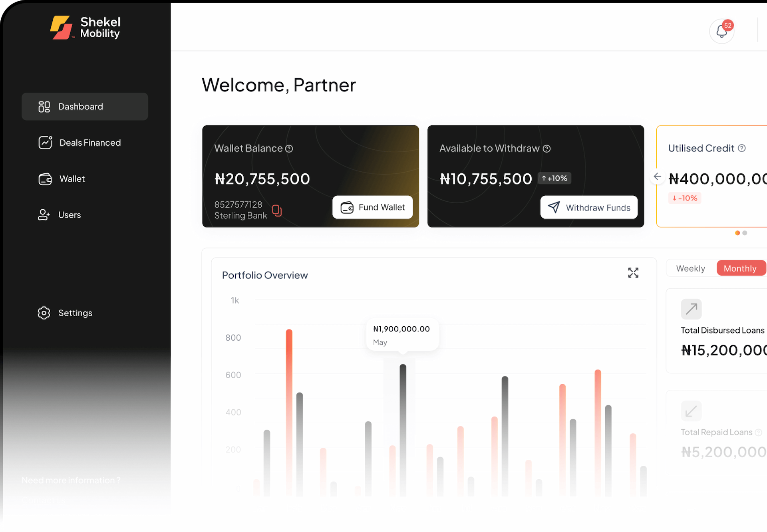Switch to Weekly view

[690, 268]
